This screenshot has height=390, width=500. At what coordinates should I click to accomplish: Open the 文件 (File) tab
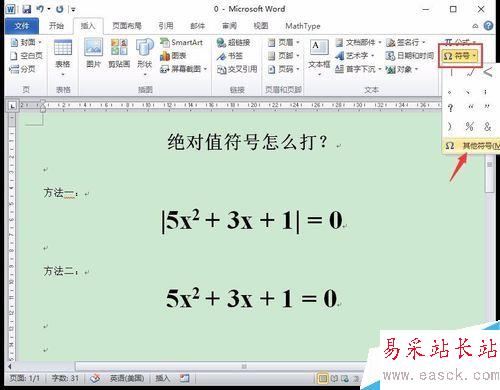click(22, 26)
